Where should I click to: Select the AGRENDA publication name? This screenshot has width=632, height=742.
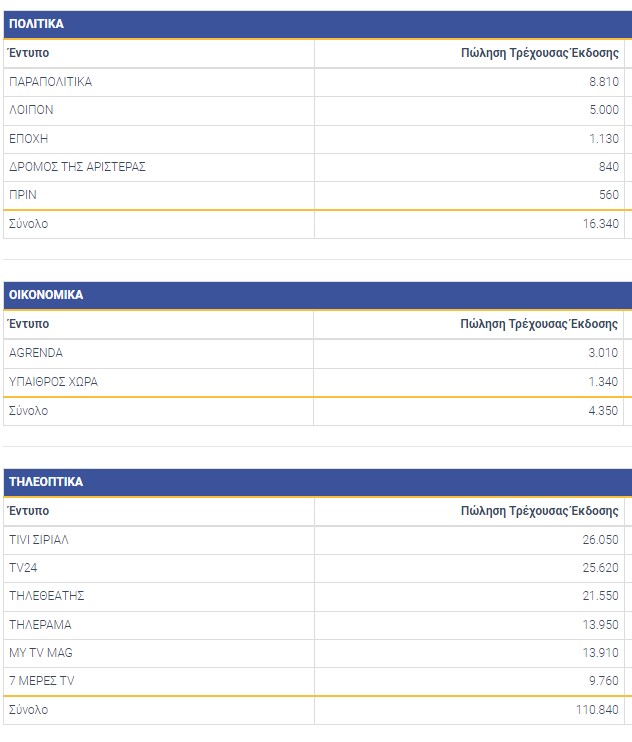tap(35, 353)
